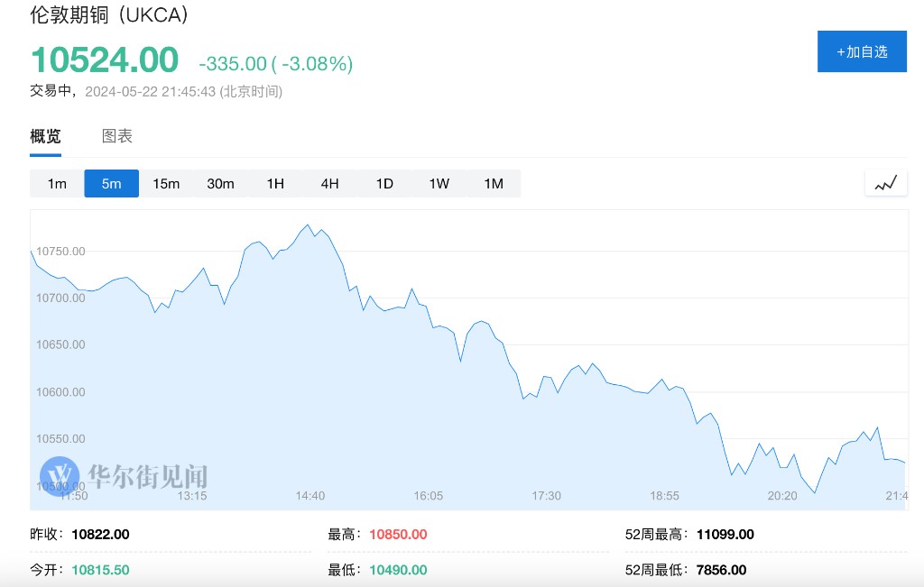This screenshot has height=587, width=924.
Task: Show the weekly 1W chart
Action: pos(439,184)
